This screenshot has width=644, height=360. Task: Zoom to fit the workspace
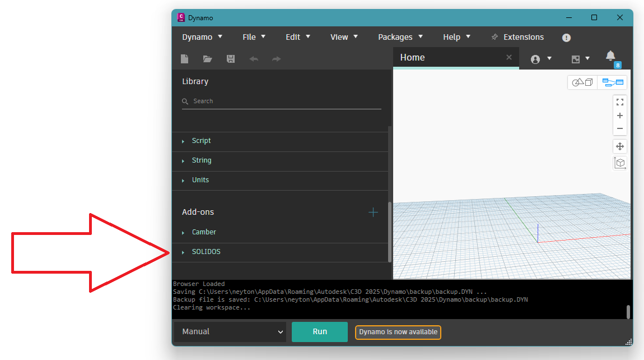tap(620, 102)
